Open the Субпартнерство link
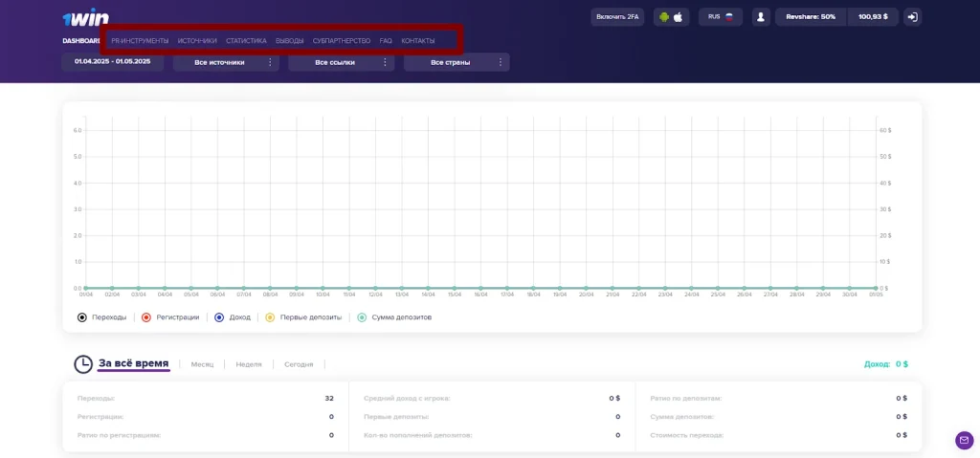The image size is (980, 458). [342, 41]
